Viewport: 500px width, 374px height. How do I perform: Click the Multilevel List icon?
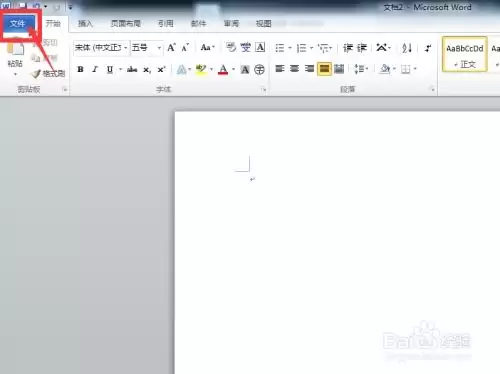pyautogui.click(x=323, y=48)
